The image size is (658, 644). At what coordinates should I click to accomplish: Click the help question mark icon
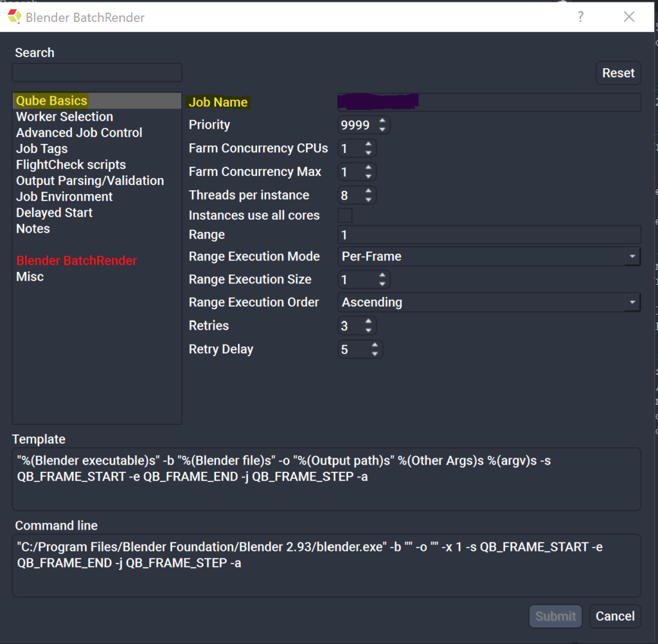click(x=580, y=17)
